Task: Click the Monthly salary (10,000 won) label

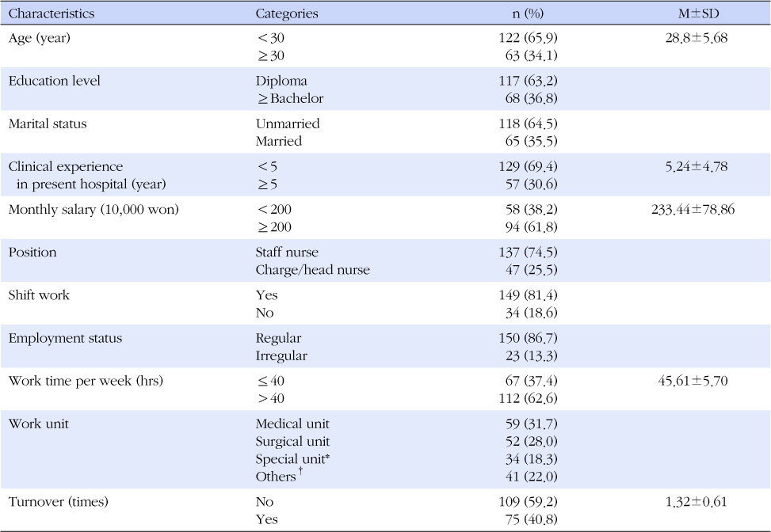Action: (x=94, y=209)
